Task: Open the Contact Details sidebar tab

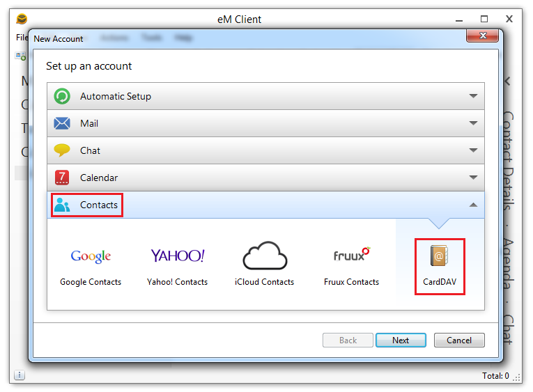Action: 508,160
